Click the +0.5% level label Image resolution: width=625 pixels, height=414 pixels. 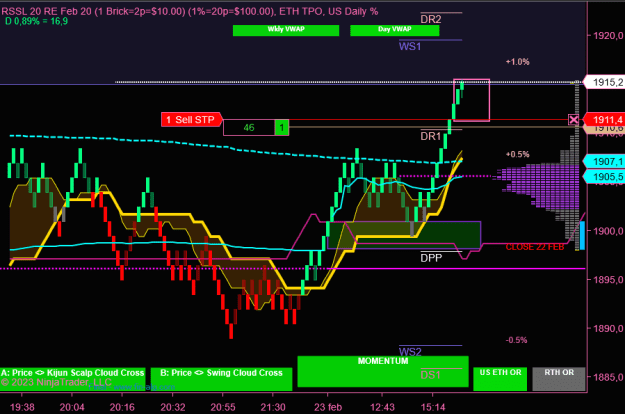[517, 154]
